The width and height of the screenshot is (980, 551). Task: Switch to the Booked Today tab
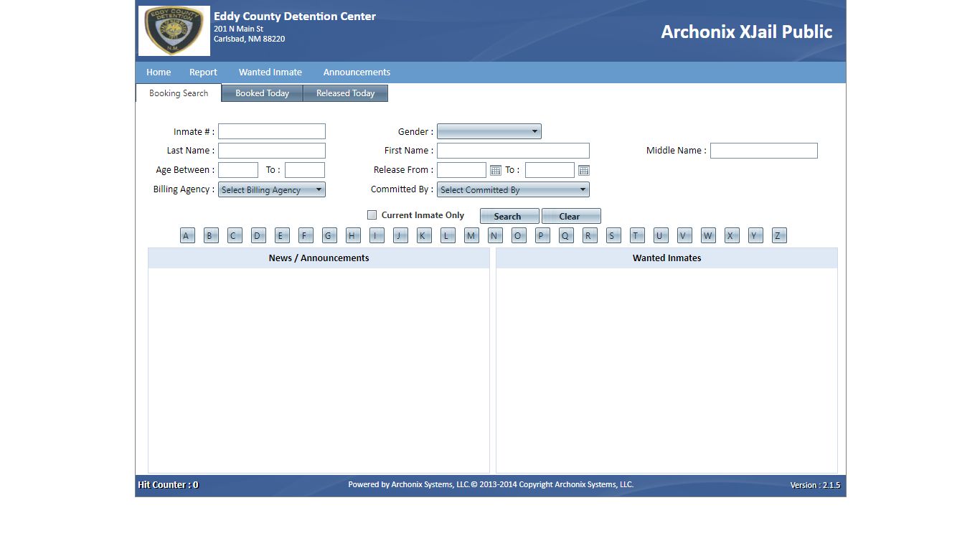(x=262, y=93)
